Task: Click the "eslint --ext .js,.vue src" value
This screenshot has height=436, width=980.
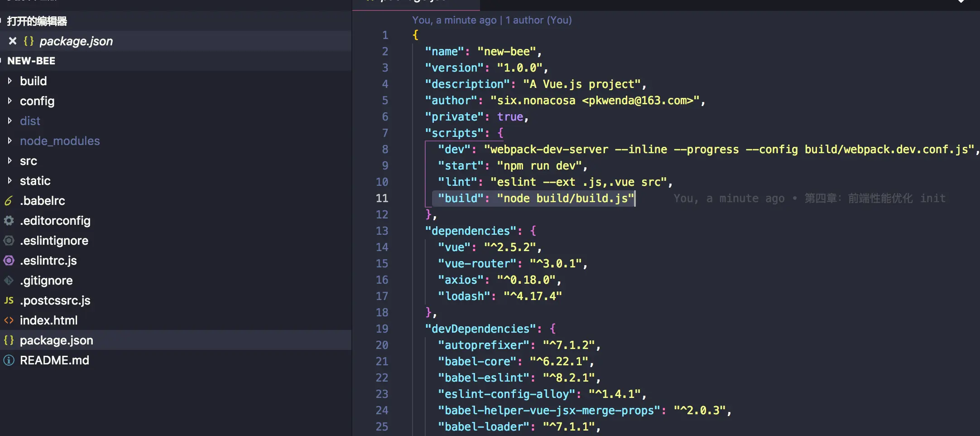Action: tap(579, 182)
